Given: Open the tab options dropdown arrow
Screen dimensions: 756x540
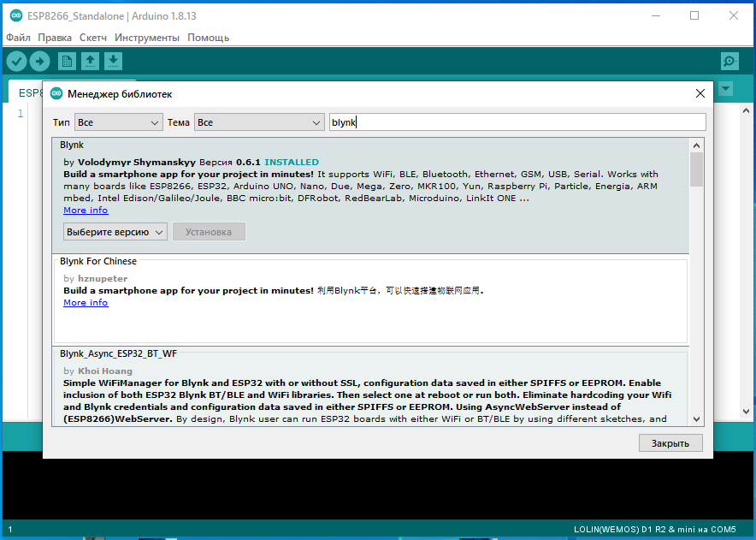Looking at the screenshot, I should [726, 88].
